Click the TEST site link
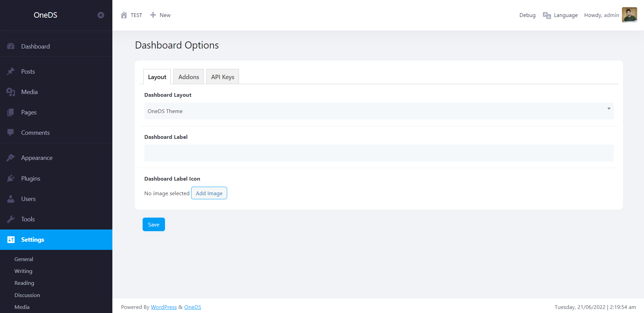Viewport: 644px width, 313px height. point(136,15)
